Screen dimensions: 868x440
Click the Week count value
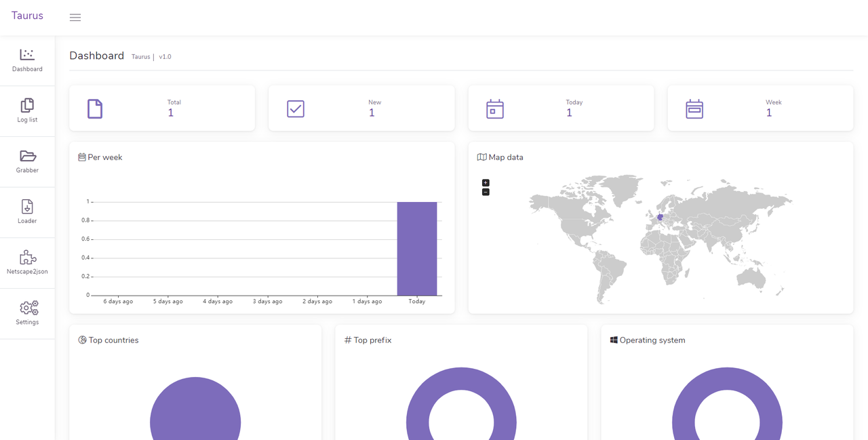(x=769, y=113)
